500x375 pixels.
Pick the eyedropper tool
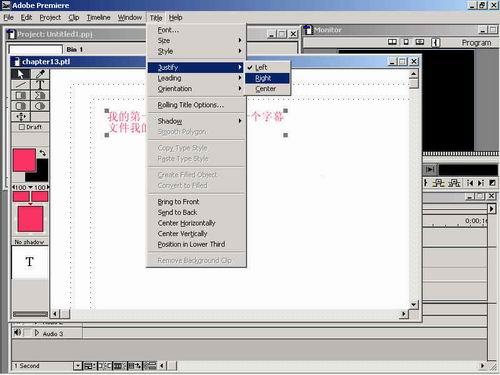click(40, 74)
